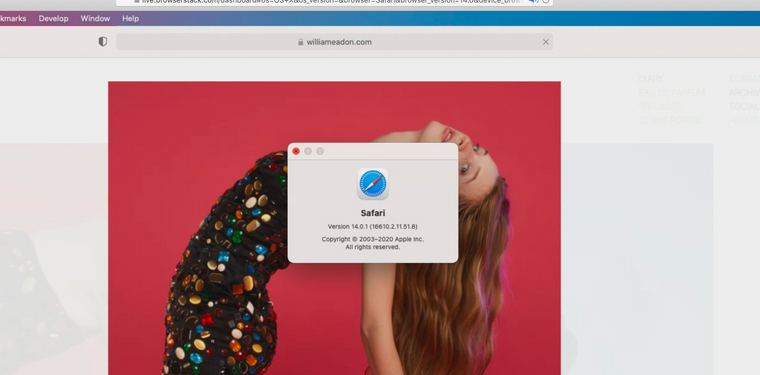
Task: Open the SOCIAL link
Action: pyautogui.click(x=744, y=106)
